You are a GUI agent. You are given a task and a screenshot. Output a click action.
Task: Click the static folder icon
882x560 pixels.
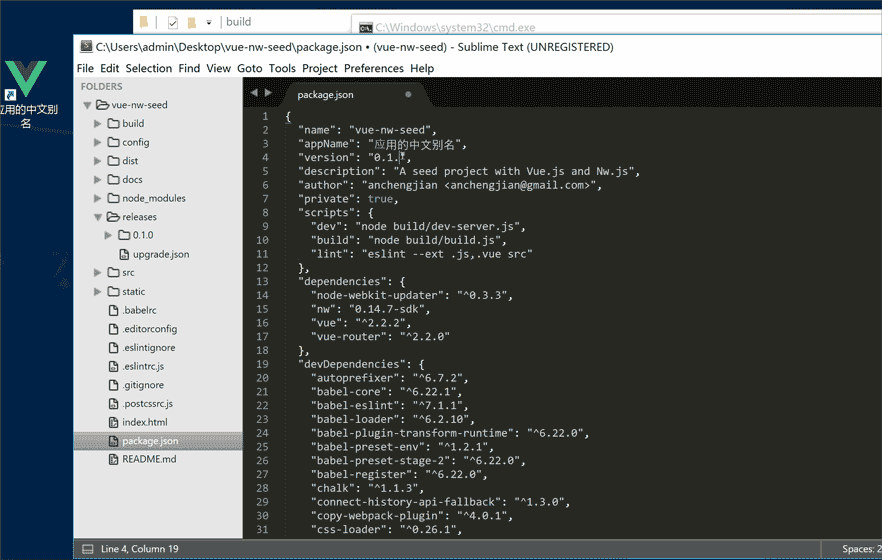(114, 291)
